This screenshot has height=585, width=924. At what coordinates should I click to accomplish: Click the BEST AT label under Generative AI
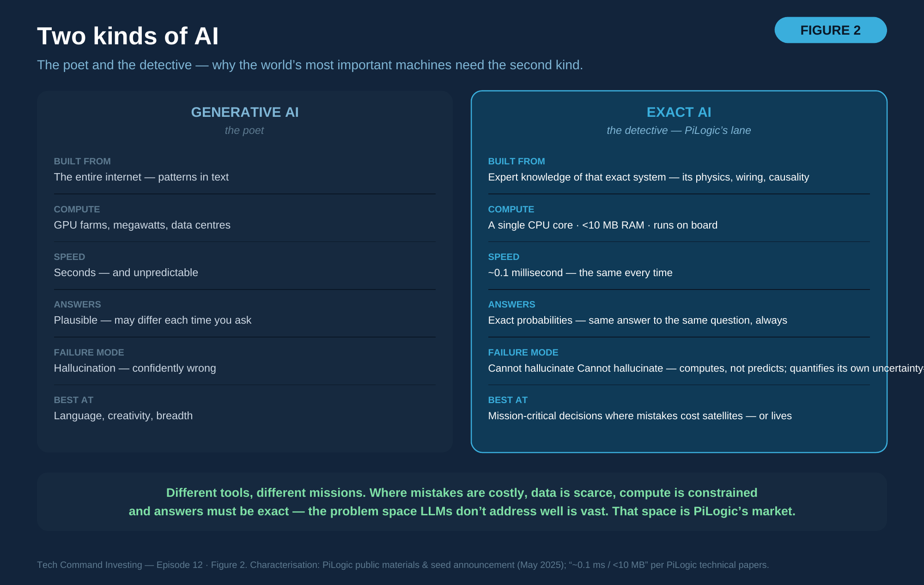point(73,400)
